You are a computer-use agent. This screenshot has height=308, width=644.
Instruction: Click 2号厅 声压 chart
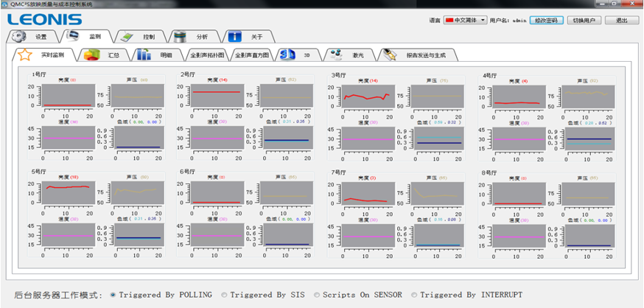[287, 96]
